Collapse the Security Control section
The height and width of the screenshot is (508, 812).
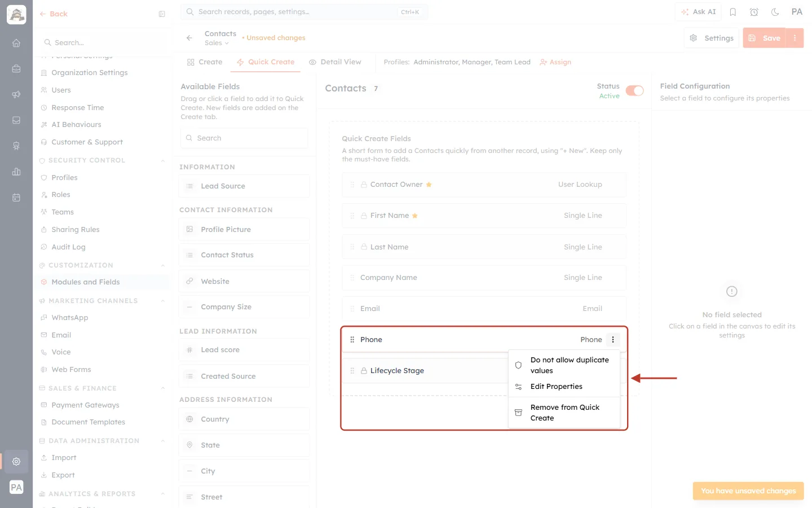163,160
